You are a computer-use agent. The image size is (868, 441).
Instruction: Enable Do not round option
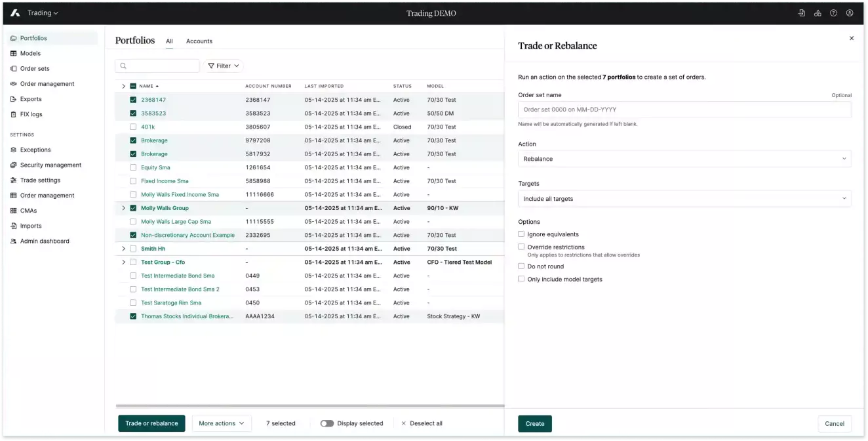521,266
